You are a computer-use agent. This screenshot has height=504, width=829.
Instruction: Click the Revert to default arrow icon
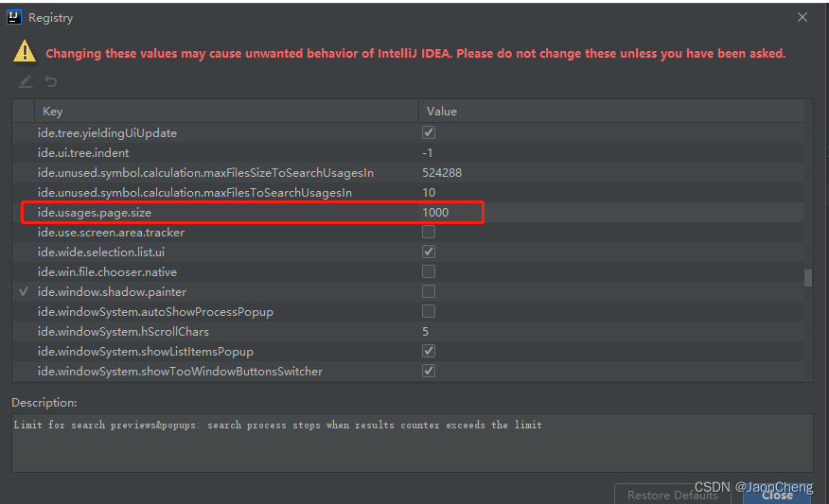coord(51,81)
